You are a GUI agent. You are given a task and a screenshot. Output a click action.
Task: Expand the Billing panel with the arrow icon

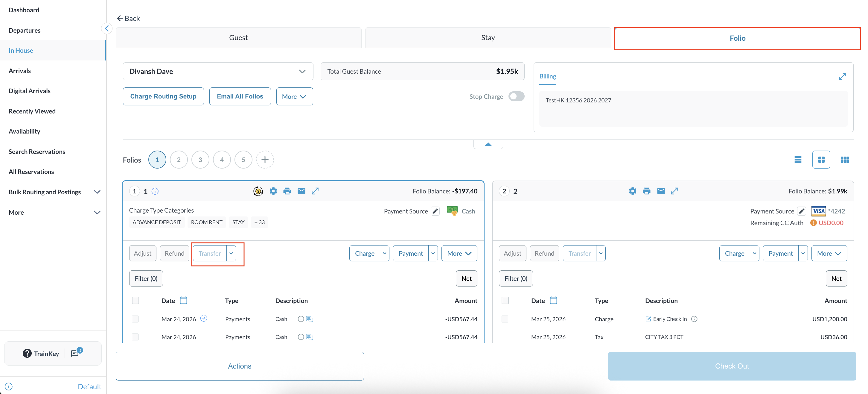(842, 77)
